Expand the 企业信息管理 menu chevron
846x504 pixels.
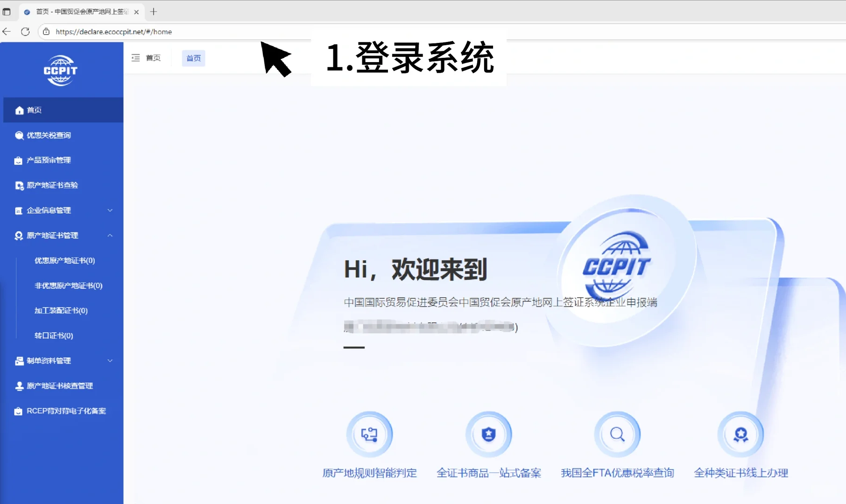[x=110, y=210]
